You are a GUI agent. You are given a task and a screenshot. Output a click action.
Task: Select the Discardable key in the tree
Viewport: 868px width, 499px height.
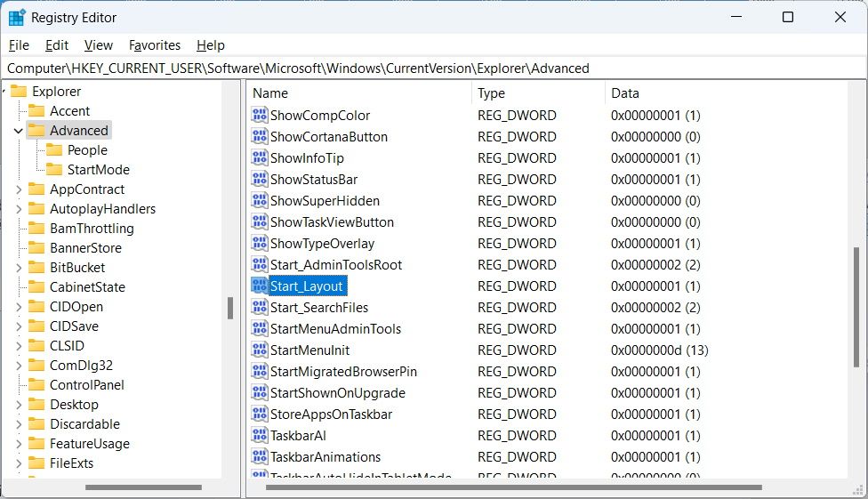84,423
